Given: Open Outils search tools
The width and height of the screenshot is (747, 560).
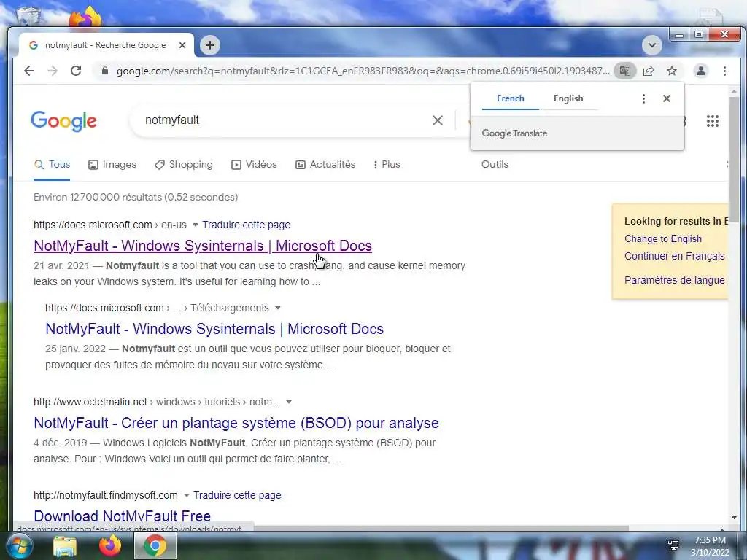Looking at the screenshot, I should tap(495, 165).
